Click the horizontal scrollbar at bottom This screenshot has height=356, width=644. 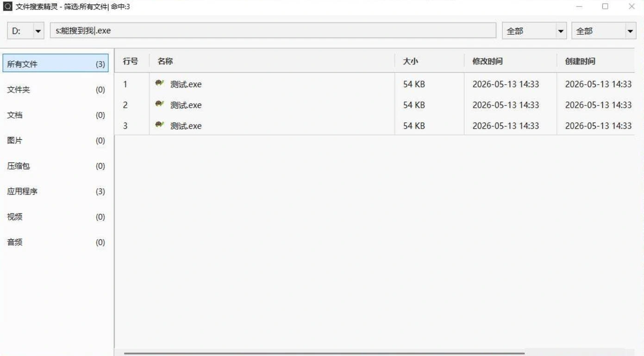click(x=324, y=353)
